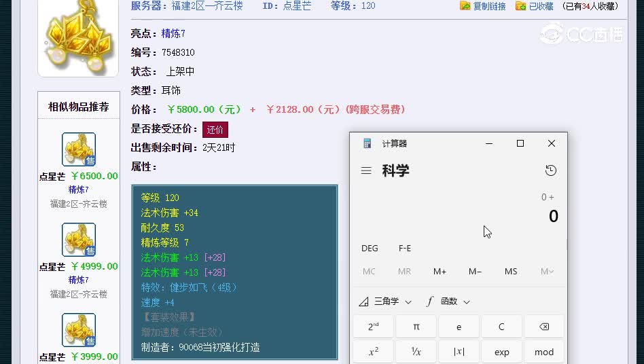
Task: Click the 复制链接 copy link text
Action: click(488, 6)
